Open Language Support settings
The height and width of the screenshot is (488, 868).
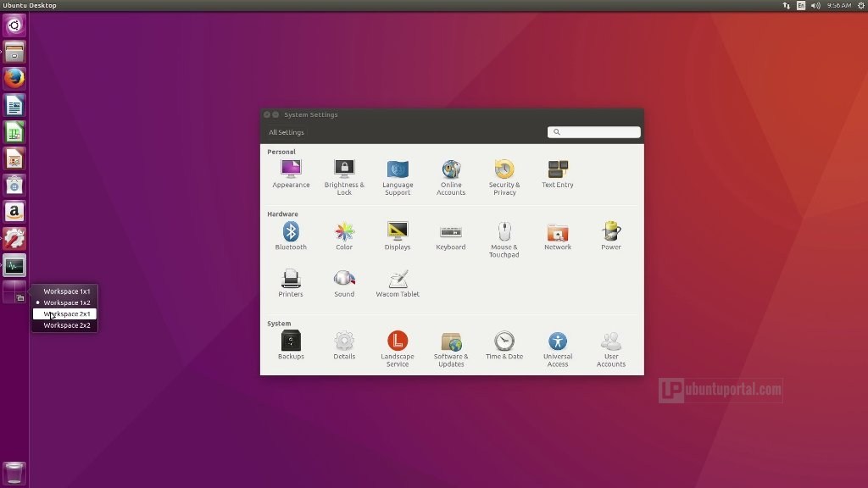(398, 177)
